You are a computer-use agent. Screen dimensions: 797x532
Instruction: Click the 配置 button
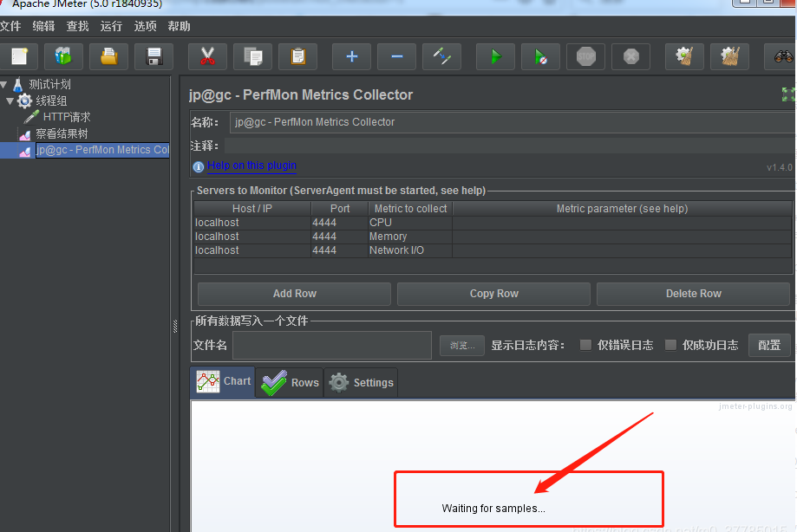pyautogui.click(x=769, y=346)
